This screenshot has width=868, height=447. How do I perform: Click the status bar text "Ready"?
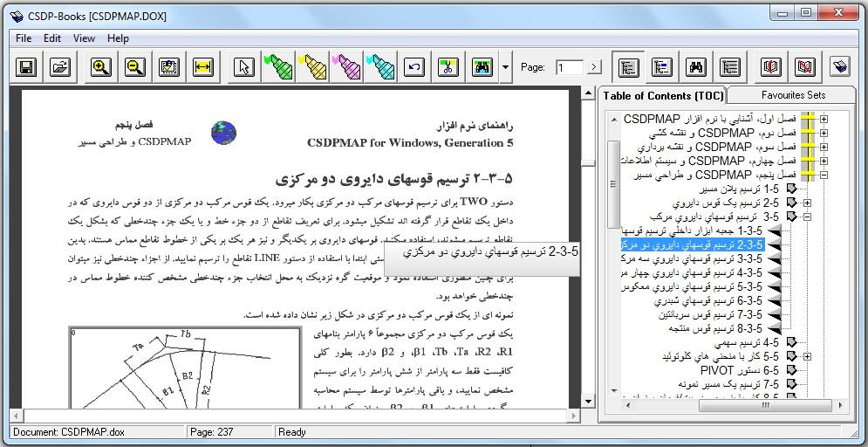coord(291,432)
